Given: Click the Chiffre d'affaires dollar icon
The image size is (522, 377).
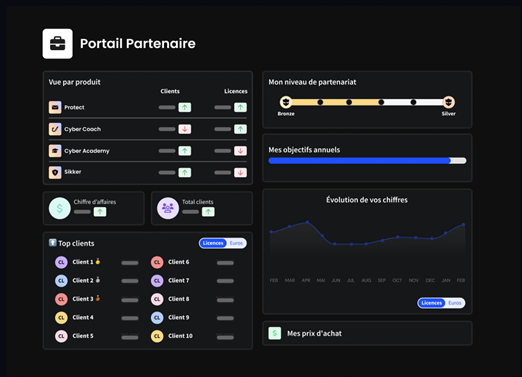Looking at the screenshot, I should click(x=60, y=208).
